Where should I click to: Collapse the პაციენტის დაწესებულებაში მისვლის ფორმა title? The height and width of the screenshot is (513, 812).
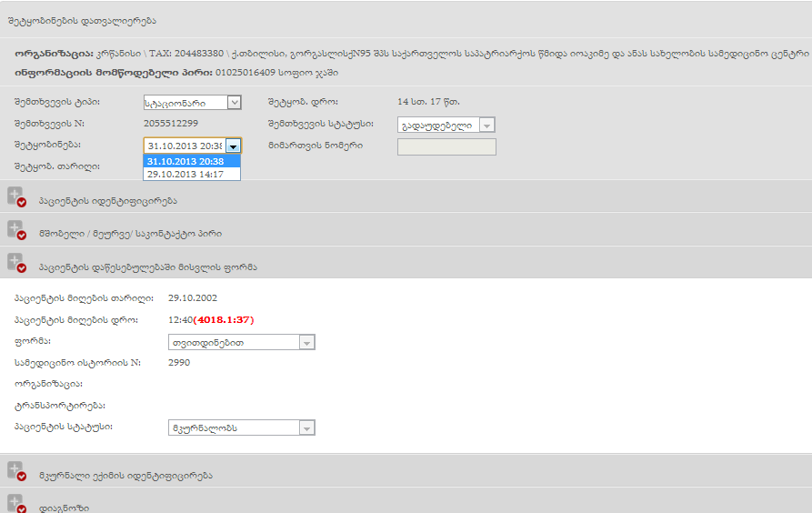point(147,267)
